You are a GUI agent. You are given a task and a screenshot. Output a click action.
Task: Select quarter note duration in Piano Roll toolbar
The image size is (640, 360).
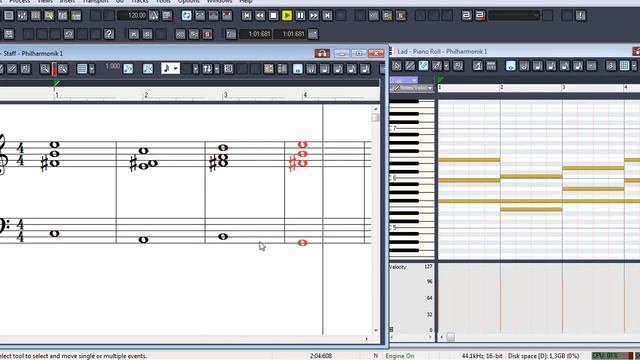tap(538, 66)
